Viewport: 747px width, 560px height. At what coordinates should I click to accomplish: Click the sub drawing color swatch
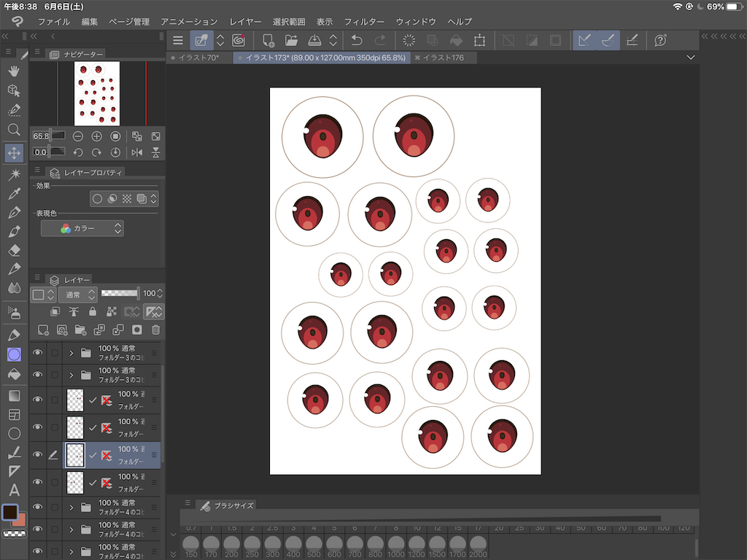[x=20, y=521]
